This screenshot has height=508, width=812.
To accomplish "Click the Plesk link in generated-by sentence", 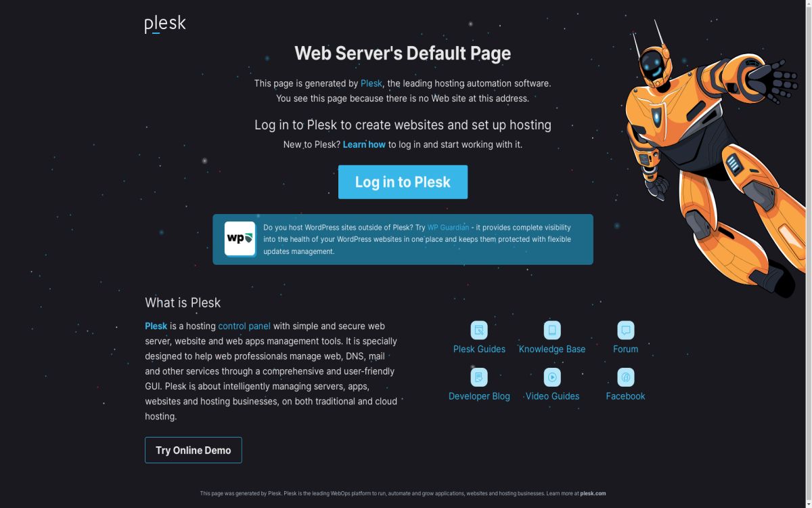I will pyautogui.click(x=371, y=83).
